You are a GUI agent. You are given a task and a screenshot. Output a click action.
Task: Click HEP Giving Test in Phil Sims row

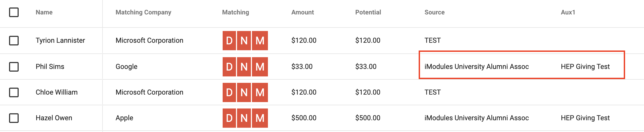pyautogui.click(x=585, y=67)
